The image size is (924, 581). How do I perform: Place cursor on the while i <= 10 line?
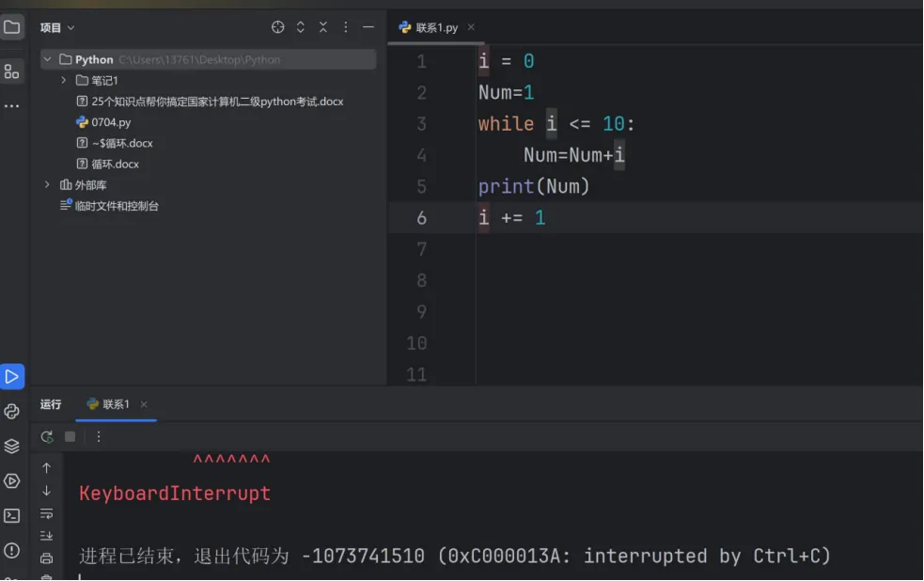click(x=556, y=124)
